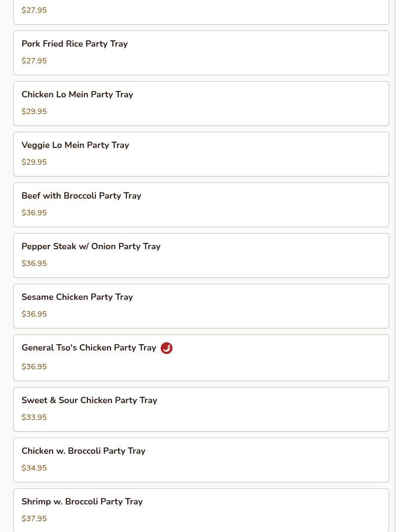Select Pepper Steak w/ Onion Party Tray
The height and width of the screenshot is (532, 405).
click(91, 246)
